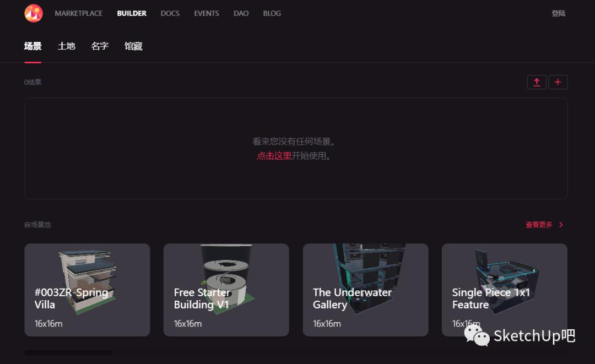
Task: Open the BLOG navigation link
Action: (272, 13)
